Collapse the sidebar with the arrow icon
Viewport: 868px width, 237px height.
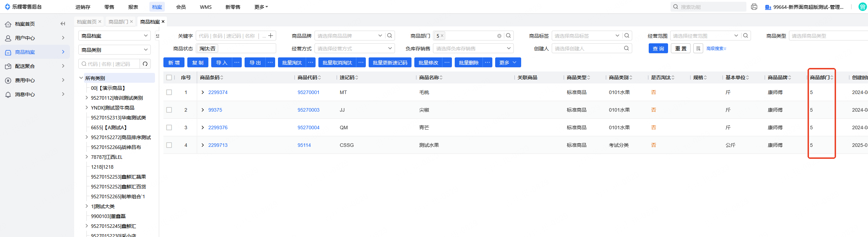click(63, 24)
